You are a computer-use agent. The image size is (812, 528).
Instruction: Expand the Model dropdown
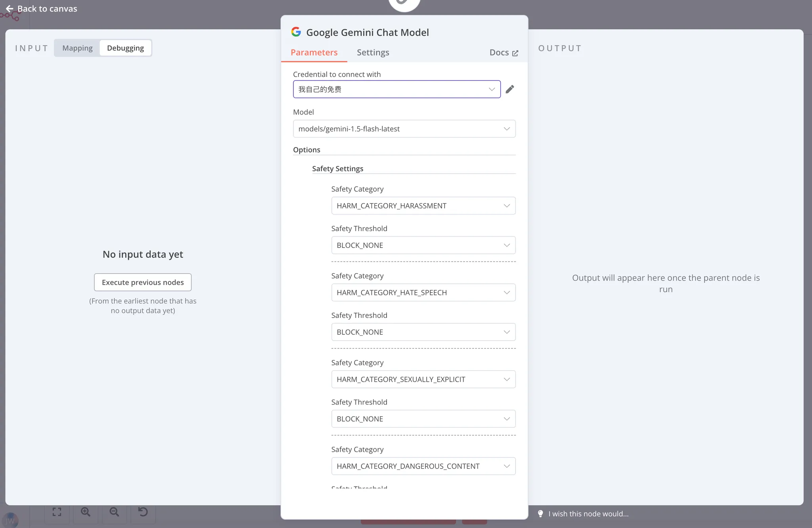404,129
